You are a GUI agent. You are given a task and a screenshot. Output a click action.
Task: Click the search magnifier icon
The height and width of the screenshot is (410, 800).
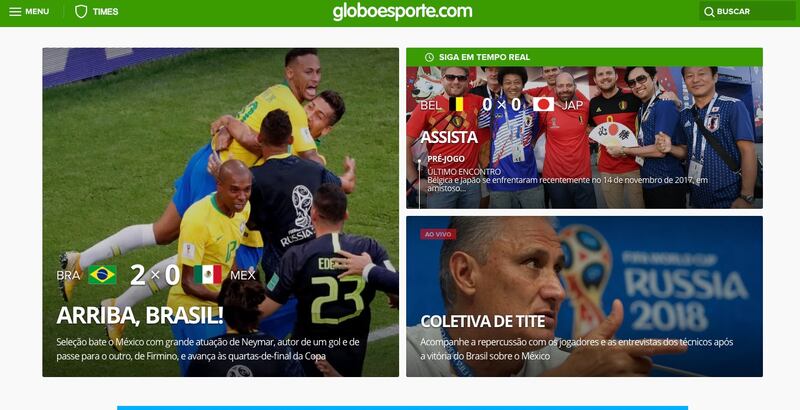(709, 12)
